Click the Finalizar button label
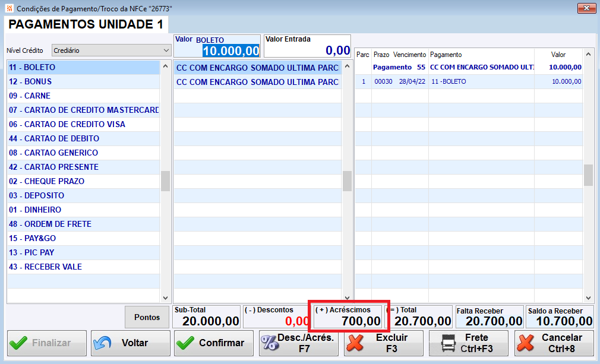This screenshot has height=364, width=600. pos(51,343)
